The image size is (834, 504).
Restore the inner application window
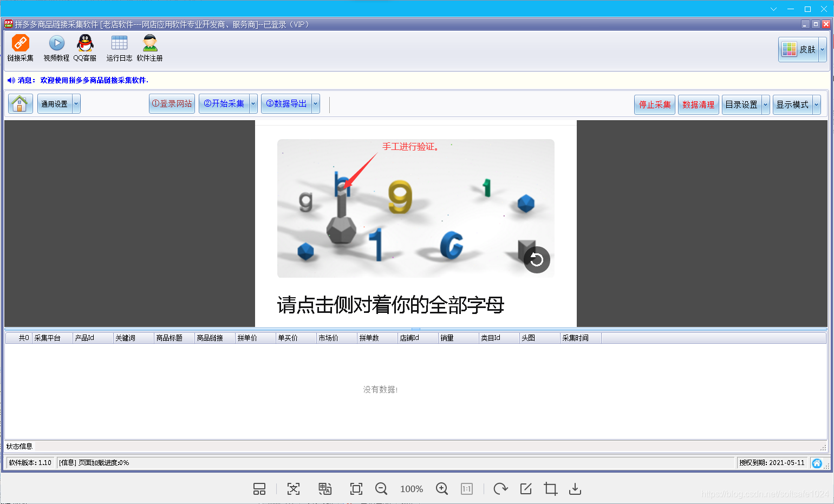tap(816, 24)
